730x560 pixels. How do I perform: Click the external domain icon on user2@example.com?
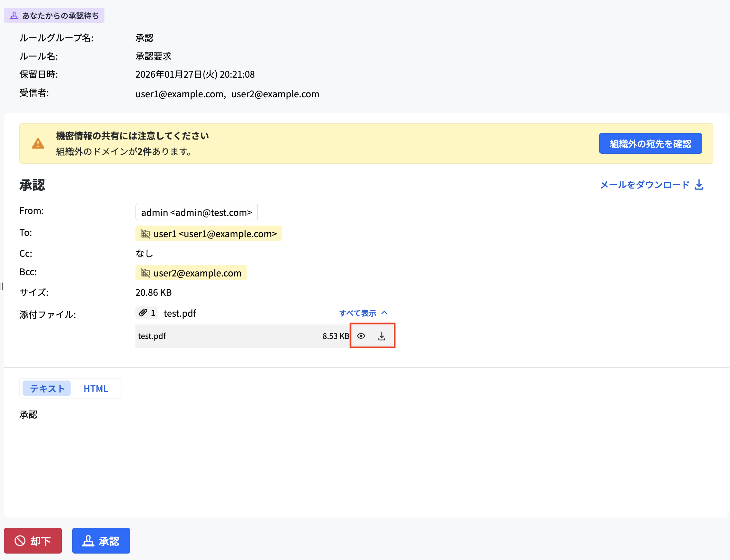coord(145,273)
